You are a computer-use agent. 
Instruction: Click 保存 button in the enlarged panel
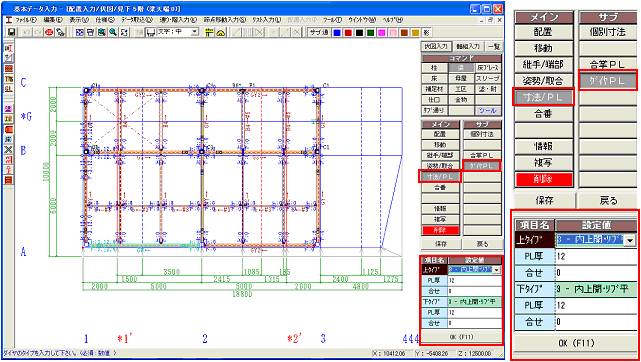pyautogui.click(x=544, y=200)
